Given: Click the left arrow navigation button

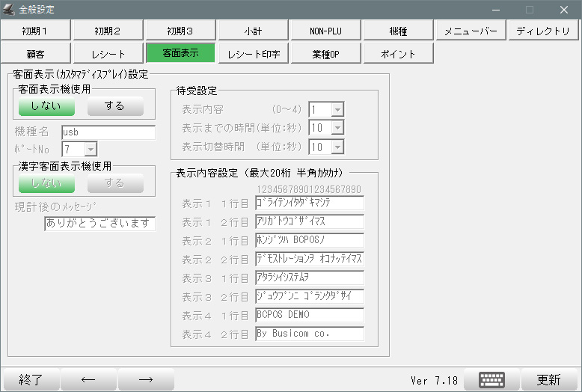Looking at the screenshot, I should pyautogui.click(x=88, y=379).
